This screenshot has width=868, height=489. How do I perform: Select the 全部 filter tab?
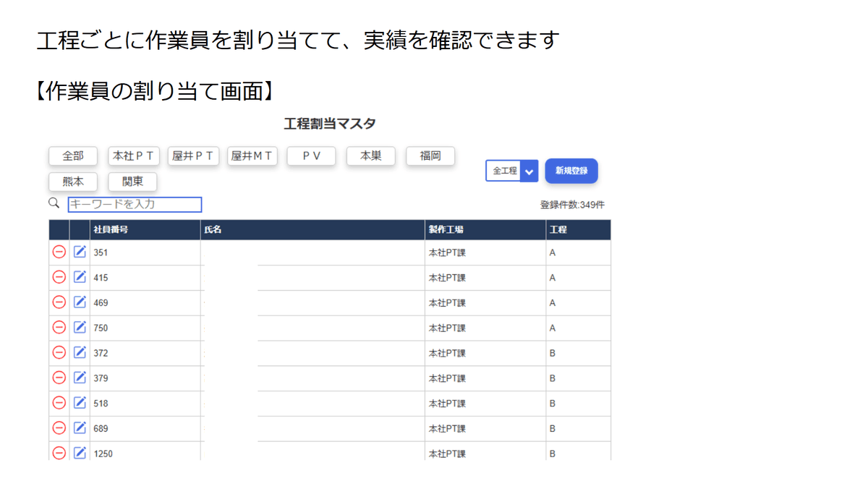pos(73,156)
